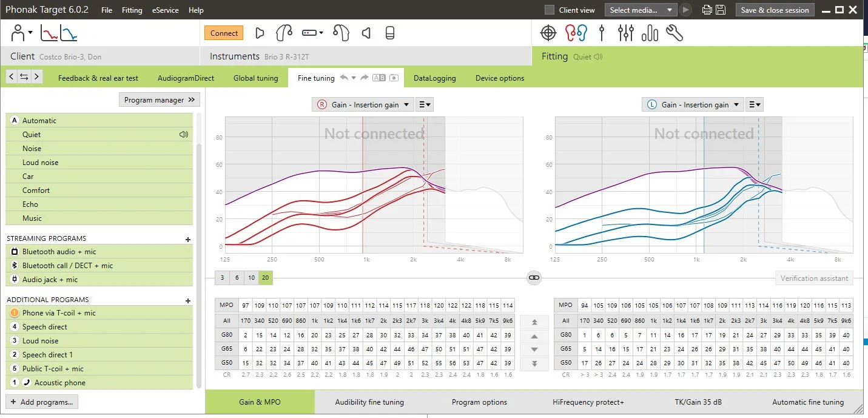Open the accessories remote icon
Viewport: 868px width, 418px height.
point(390,33)
